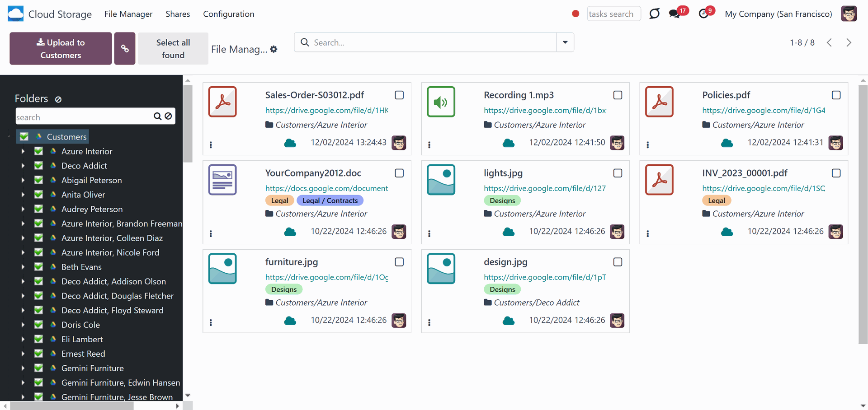Click image icon of design.jpg

[441, 269]
